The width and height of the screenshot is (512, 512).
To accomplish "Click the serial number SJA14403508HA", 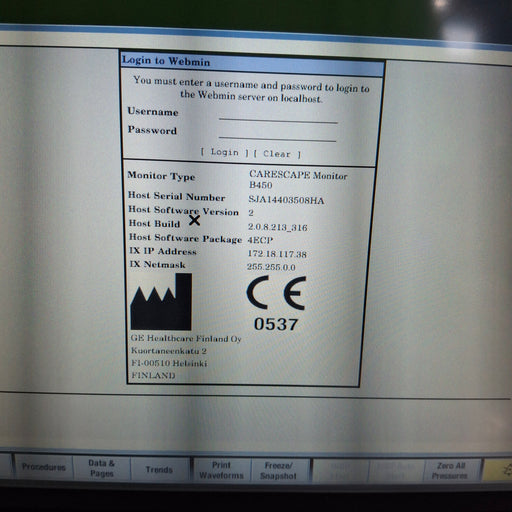I will click(286, 200).
